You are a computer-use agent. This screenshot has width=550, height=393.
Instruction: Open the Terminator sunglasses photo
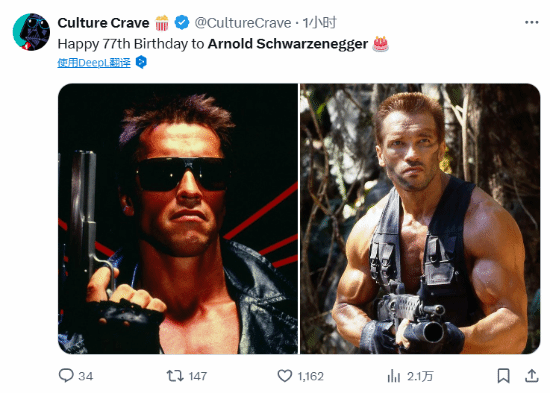pos(178,219)
